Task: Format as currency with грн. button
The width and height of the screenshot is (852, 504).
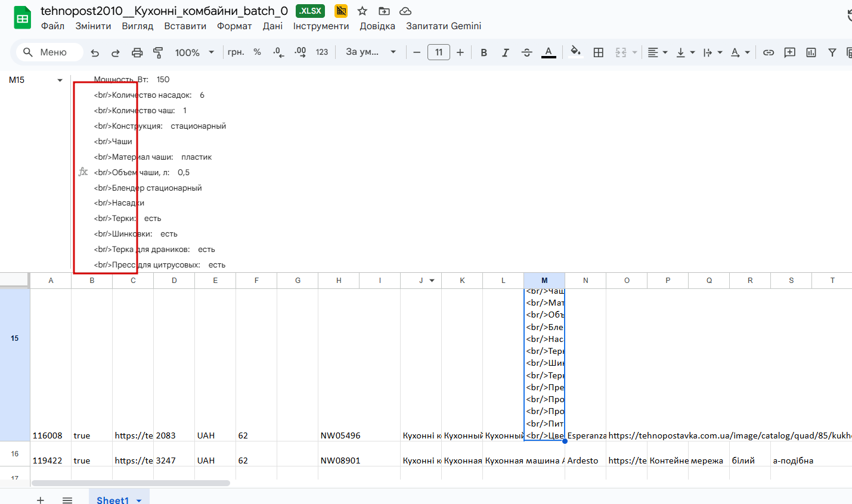Action: (x=236, y=52)
